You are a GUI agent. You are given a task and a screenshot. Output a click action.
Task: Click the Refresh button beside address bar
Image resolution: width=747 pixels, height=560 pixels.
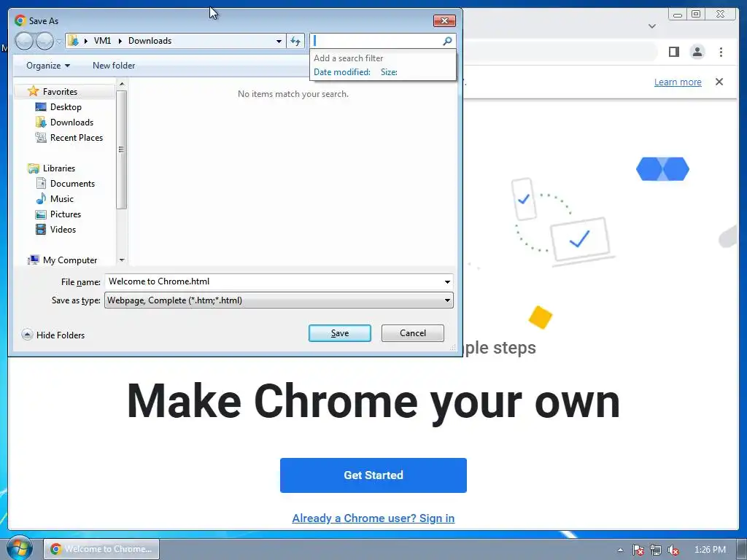[x=295, y=41]
